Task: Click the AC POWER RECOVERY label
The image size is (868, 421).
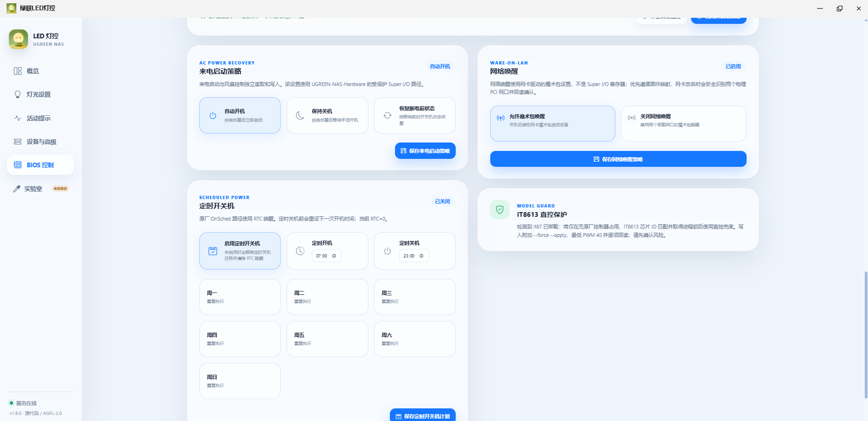Action: point(227,63)
